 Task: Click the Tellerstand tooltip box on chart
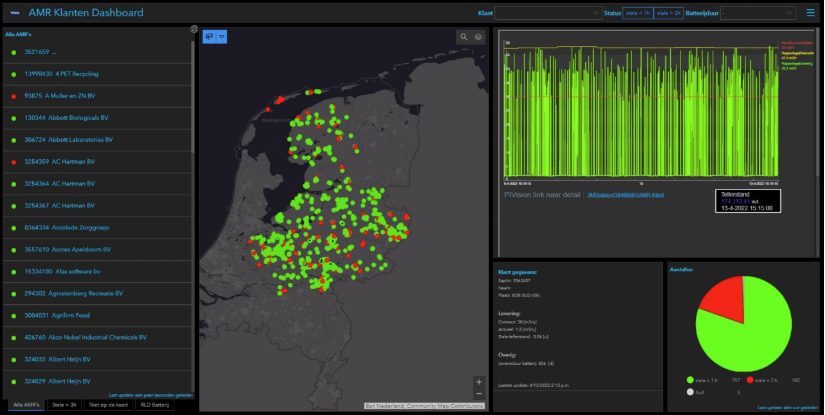tap(748, 201)
